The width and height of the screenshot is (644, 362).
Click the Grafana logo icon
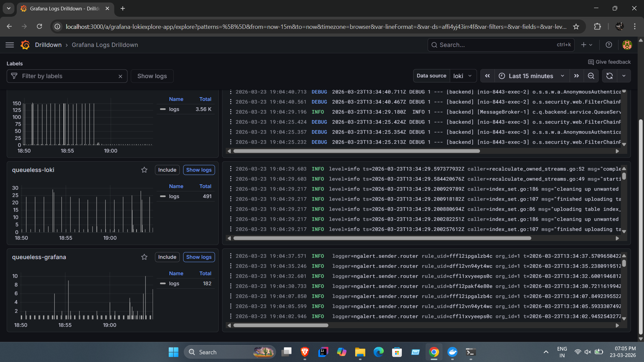pos(25,45)
